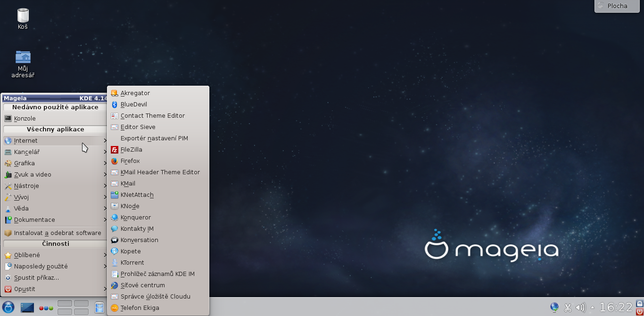Click the lock screen panel button
This screenshot has height=316, width=644.
pyautogui.click(x=640, y=304)
